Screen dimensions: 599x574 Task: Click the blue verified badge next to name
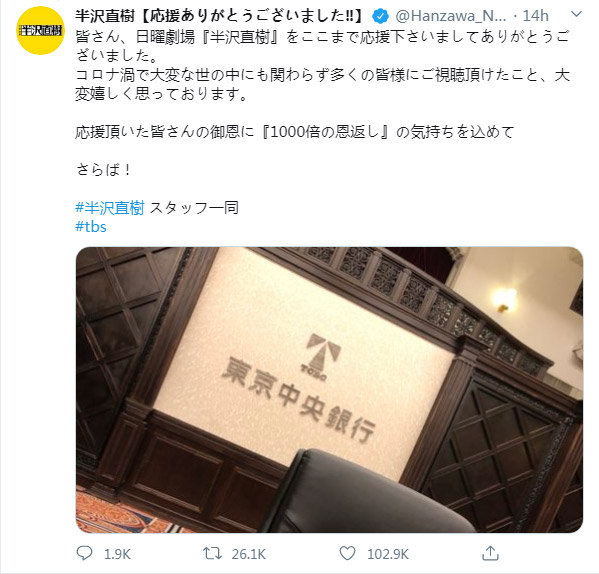click(x=380, y=16)
